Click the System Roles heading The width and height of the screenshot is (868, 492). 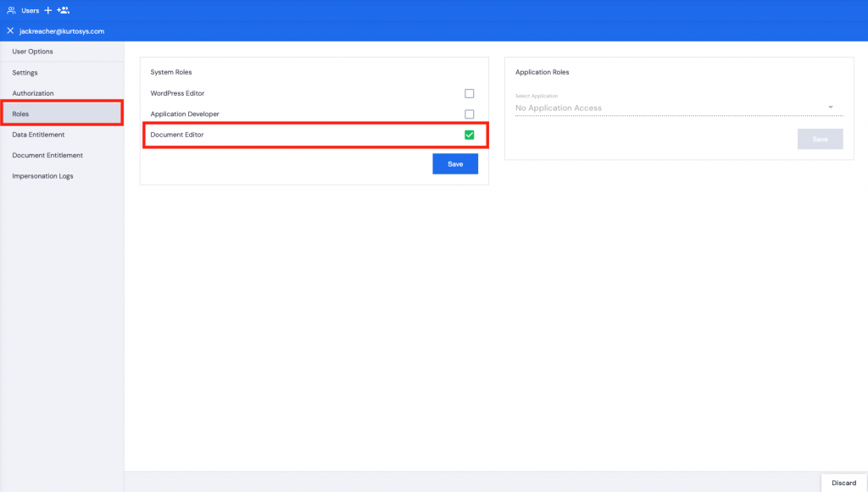pyautogui.click(x=171, y=72)
